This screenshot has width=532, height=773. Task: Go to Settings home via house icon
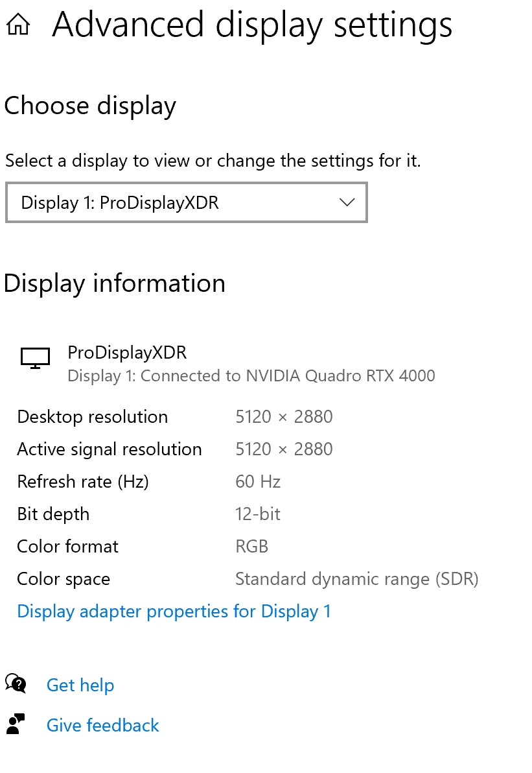pyautogui.click(x=18, y=25)
